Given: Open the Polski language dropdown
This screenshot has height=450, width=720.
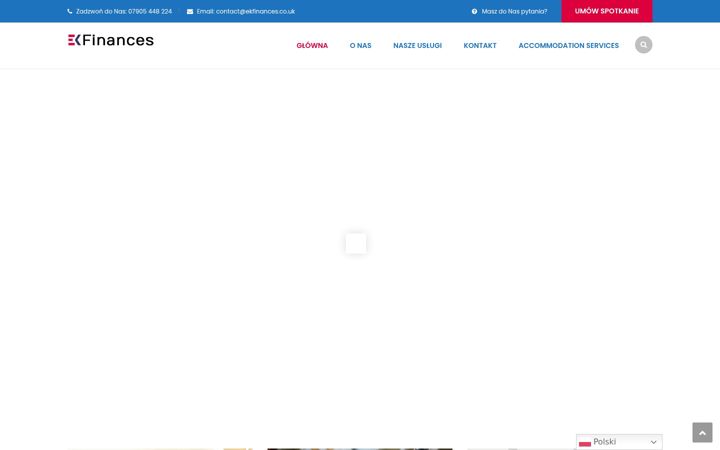Looking at the screenshot, I should 619,442.
